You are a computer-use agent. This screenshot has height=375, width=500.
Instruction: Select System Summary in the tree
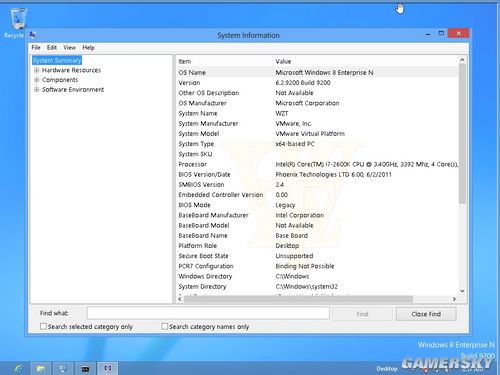click(x=57, y=60)
